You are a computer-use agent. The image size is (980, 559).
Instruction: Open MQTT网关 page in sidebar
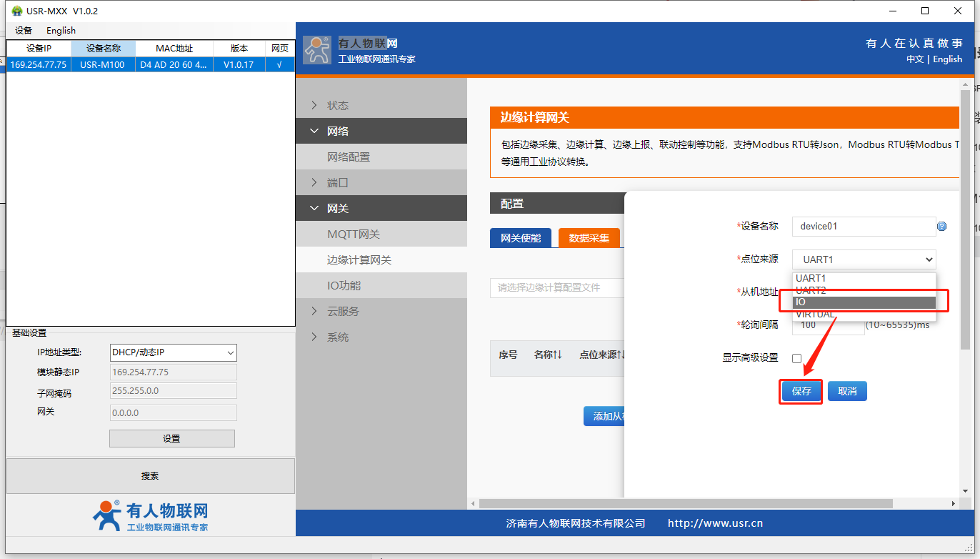point(381,234)
